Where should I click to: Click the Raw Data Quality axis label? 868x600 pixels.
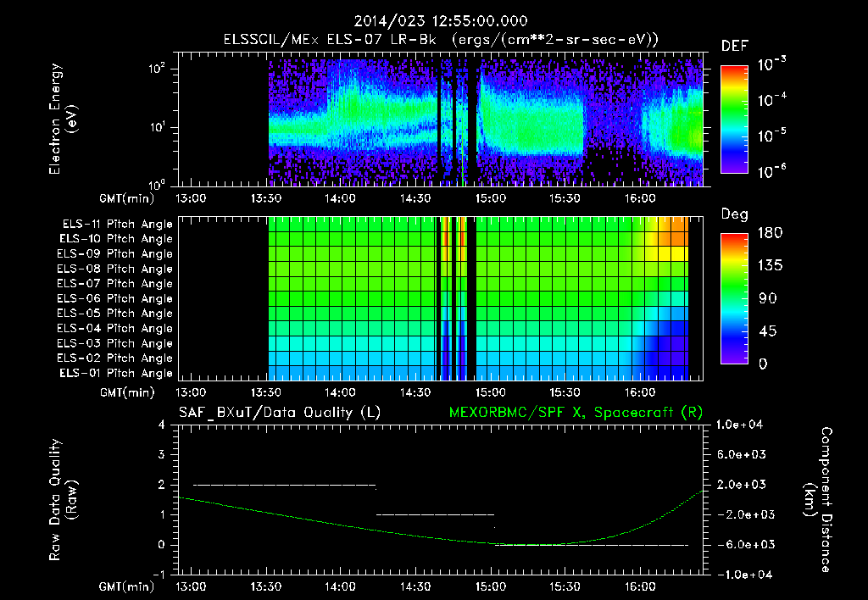tap(63, 500)
